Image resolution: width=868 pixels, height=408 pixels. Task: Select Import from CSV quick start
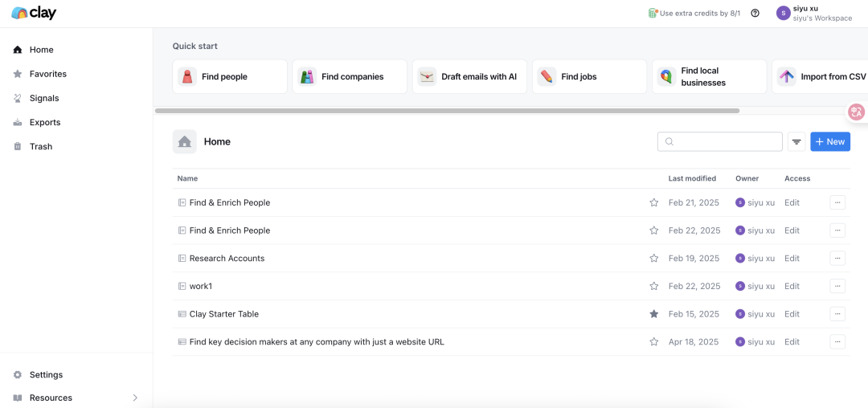pos(821,77)
